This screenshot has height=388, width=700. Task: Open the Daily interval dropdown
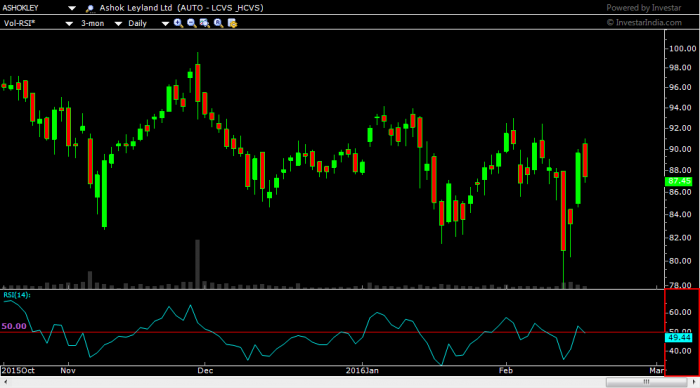click(x=165, y=24)
